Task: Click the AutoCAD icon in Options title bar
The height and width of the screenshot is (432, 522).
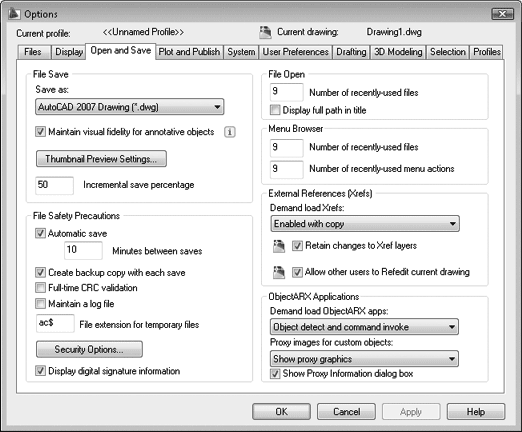Action: coord(14,14)
